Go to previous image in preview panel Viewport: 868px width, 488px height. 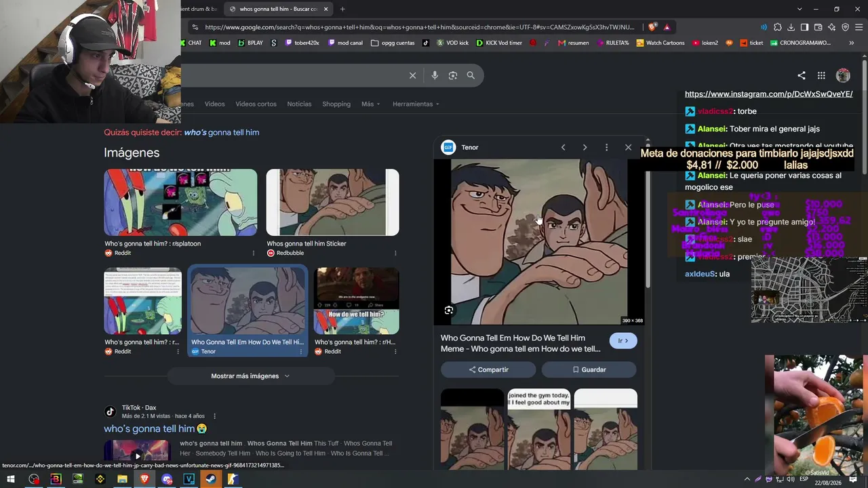point(563,147)
